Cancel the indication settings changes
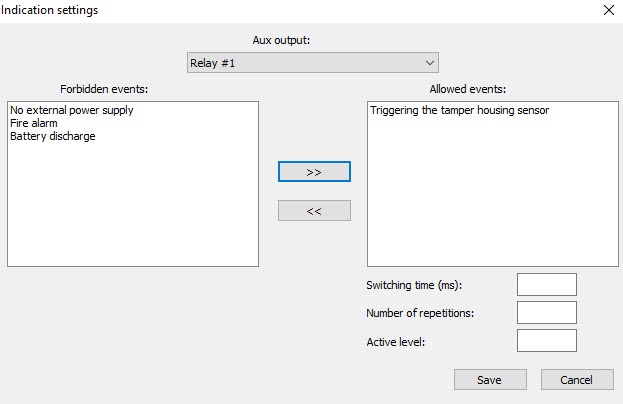The image size is (623, 404). (577, 380)
